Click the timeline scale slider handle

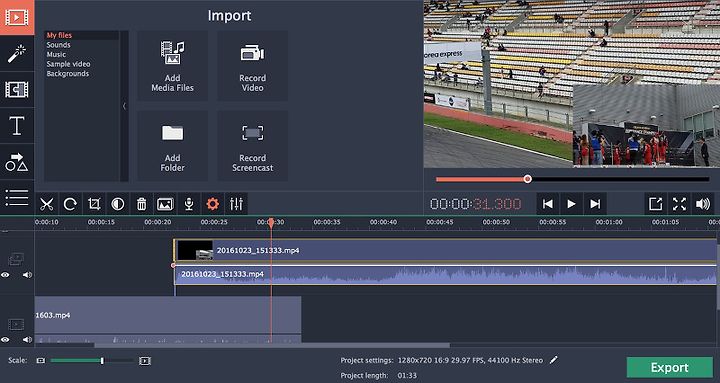[102, 361]
